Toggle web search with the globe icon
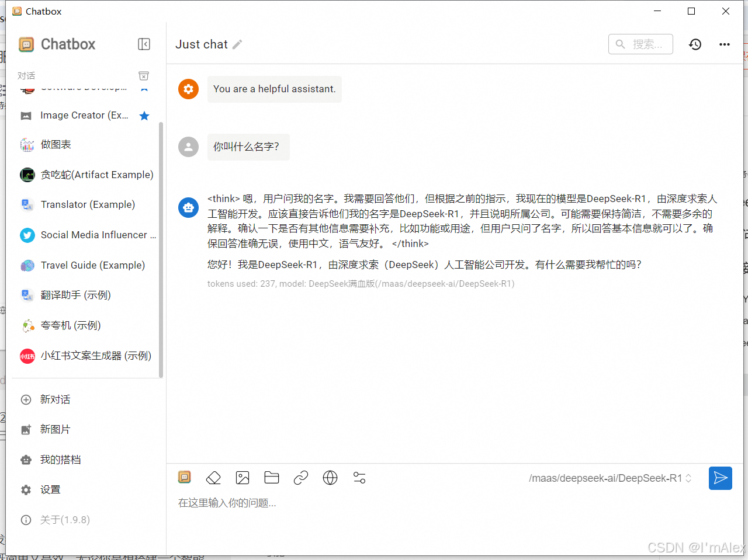 pos(330,478)
